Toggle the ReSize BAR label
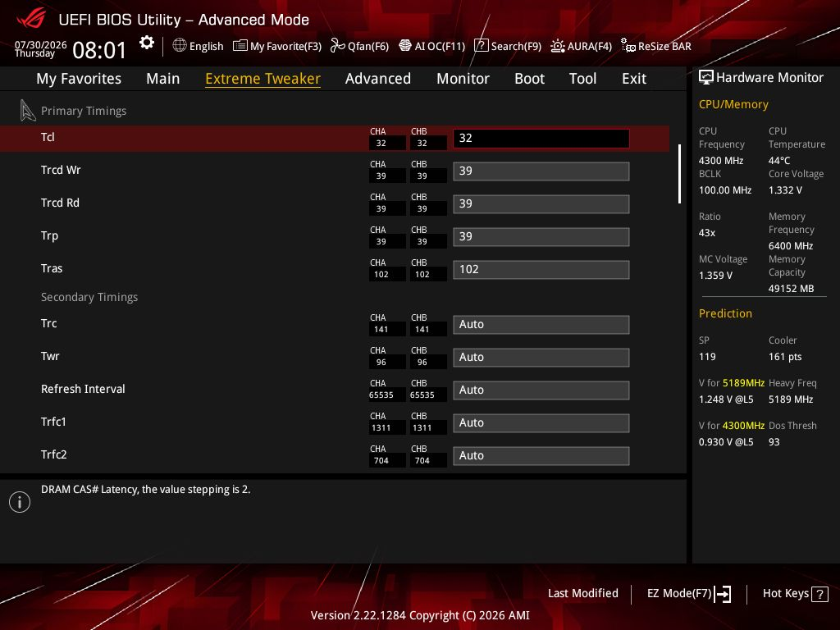 (x=664, y=46)
